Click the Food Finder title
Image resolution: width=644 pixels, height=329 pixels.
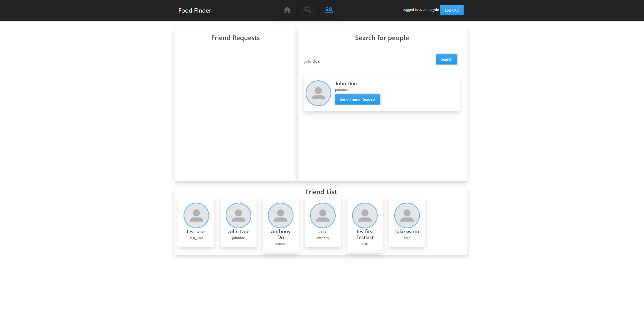pos(195,10)
